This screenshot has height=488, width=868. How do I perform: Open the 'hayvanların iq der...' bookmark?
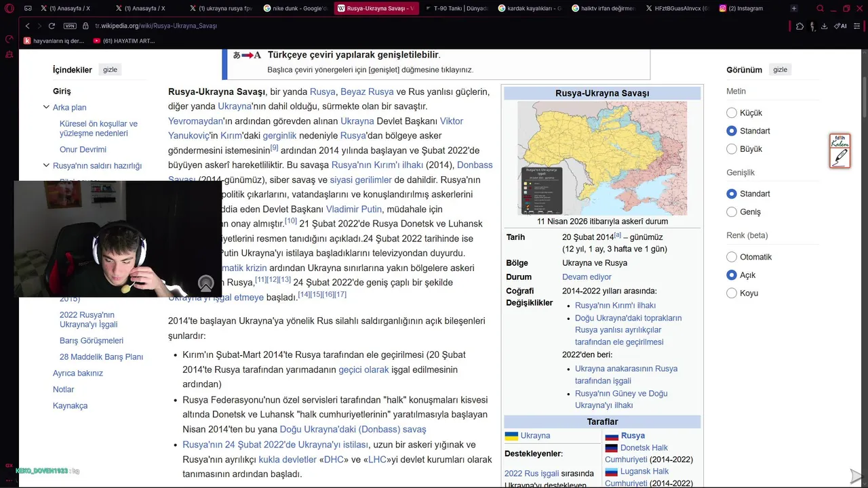54,41
